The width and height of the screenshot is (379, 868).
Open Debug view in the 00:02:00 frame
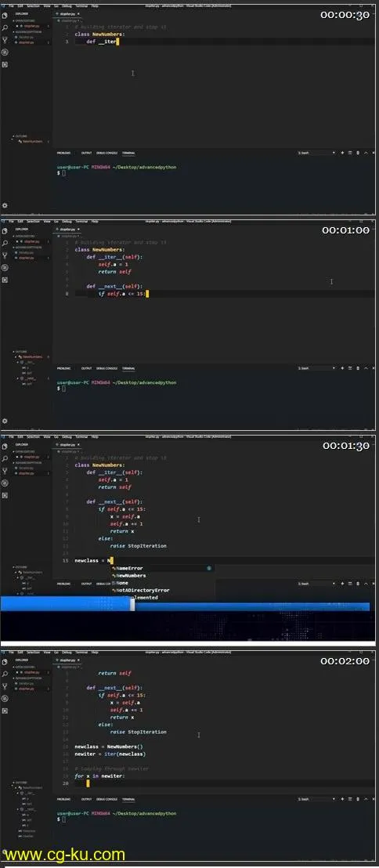tap(5, 698)
